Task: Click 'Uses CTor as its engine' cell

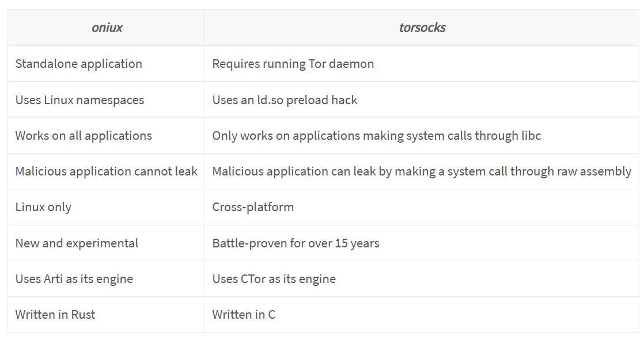Action: pyautogui.click(x=274, y=279)
